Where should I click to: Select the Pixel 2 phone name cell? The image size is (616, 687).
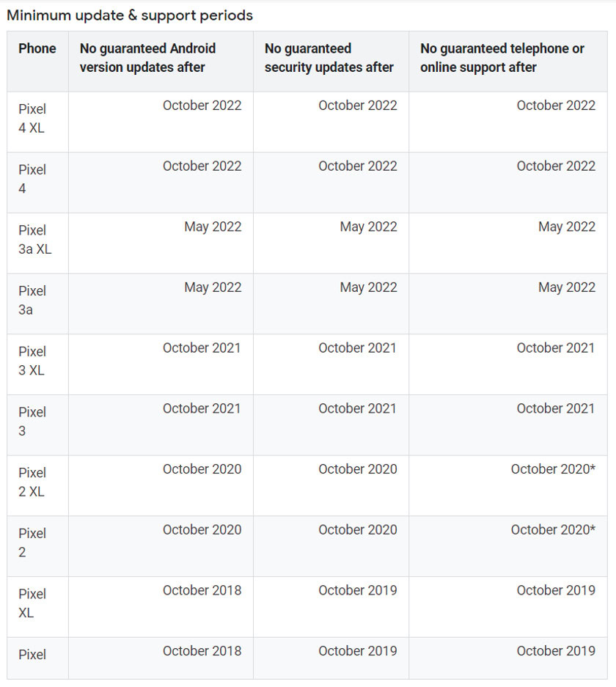(32, 543)
